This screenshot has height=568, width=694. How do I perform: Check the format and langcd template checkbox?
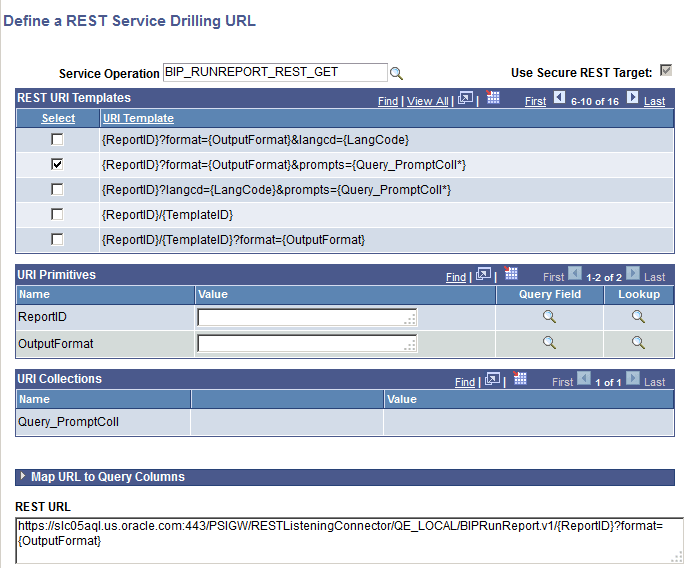click(57, 139)
